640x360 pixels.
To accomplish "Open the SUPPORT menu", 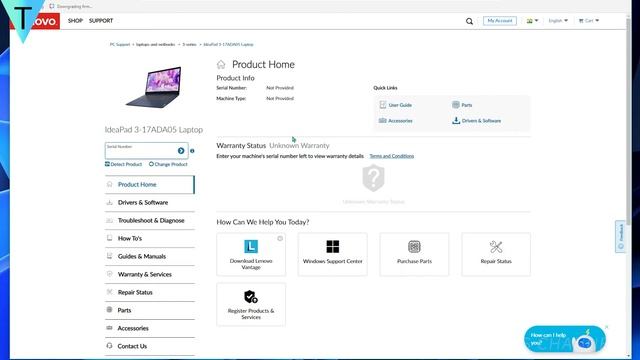I will click(101, 21).
